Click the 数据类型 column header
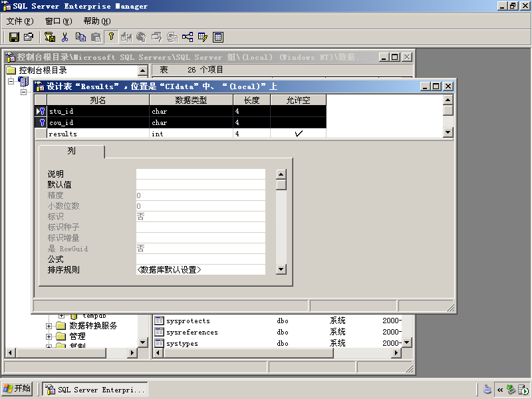 191,100
